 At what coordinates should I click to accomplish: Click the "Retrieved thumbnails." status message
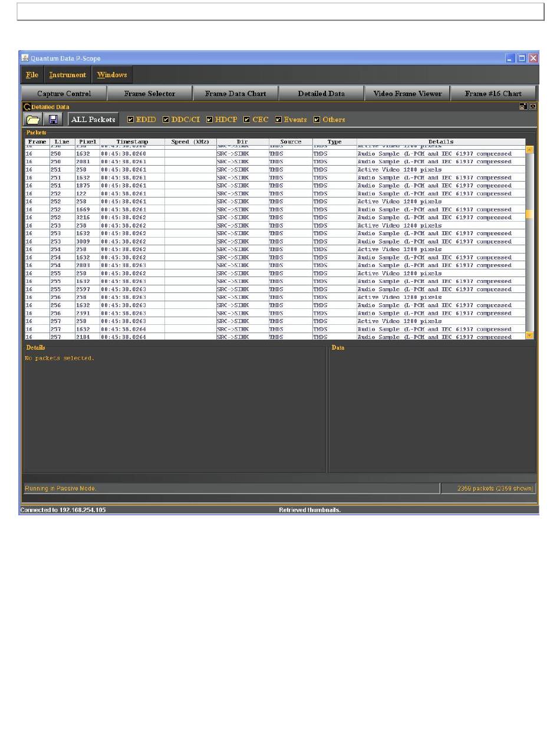310,510
